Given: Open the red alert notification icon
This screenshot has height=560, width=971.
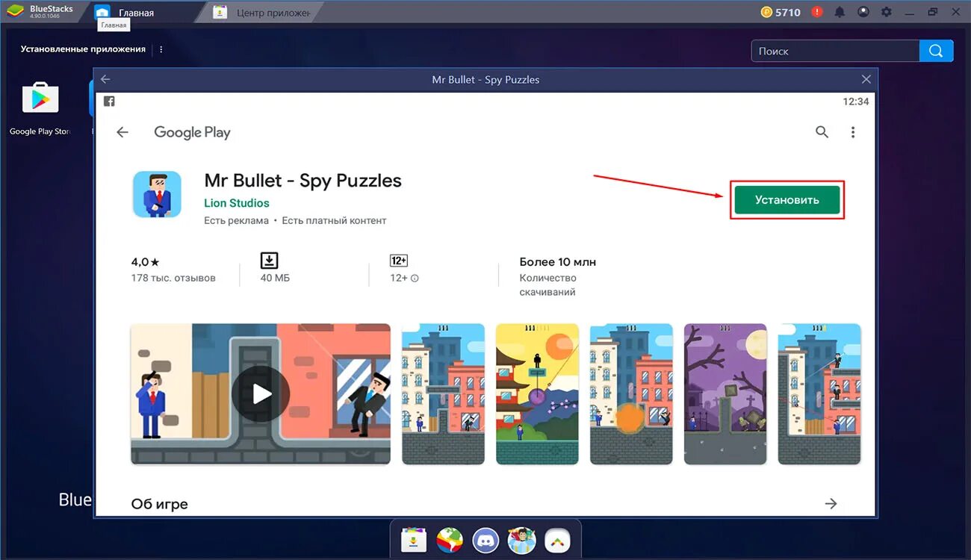Looking at the screenshot, I should click(817, 12).
